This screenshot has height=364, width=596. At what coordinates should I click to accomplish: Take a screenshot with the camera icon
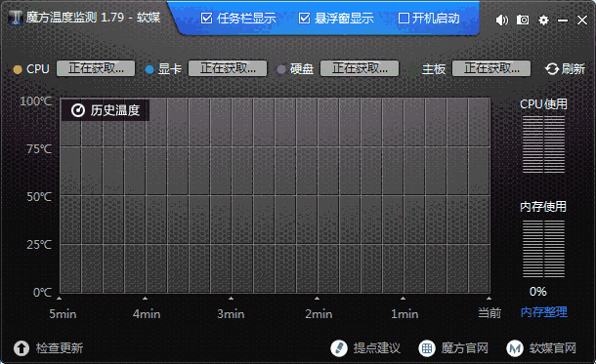[523, 20]
